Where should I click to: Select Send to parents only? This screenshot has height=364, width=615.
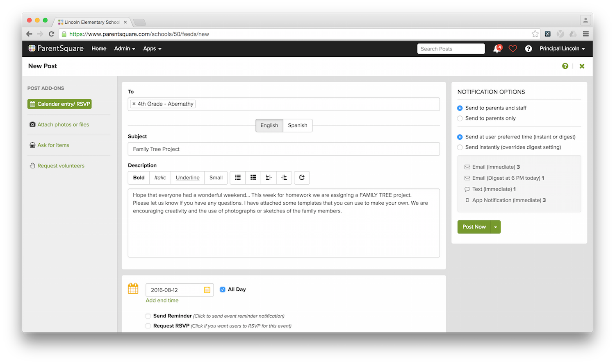460,118
